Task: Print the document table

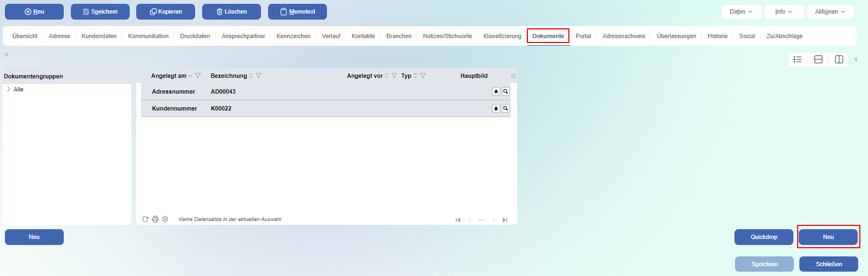Action: tap(155, 219)
